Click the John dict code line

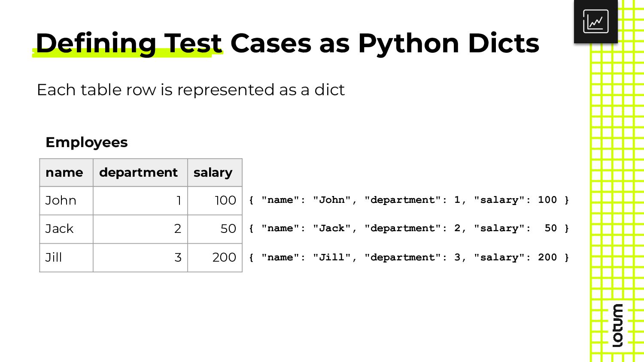tap(409, 200)
